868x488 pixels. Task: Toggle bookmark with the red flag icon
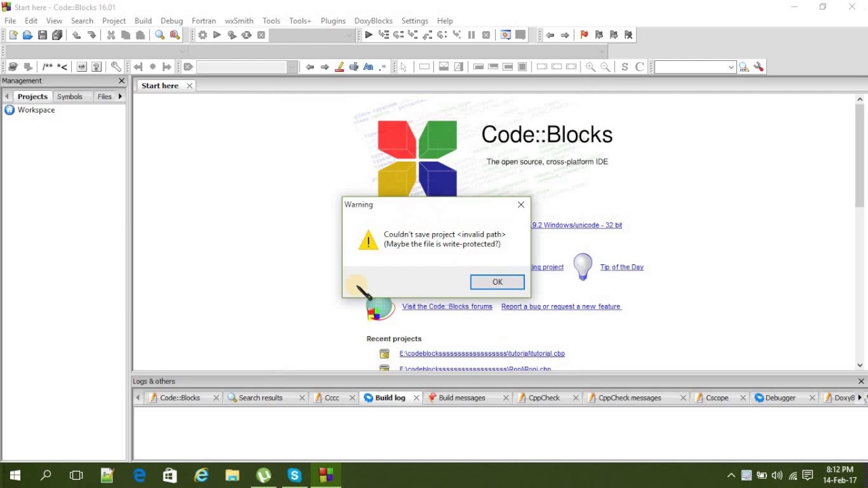pos(584,35)
